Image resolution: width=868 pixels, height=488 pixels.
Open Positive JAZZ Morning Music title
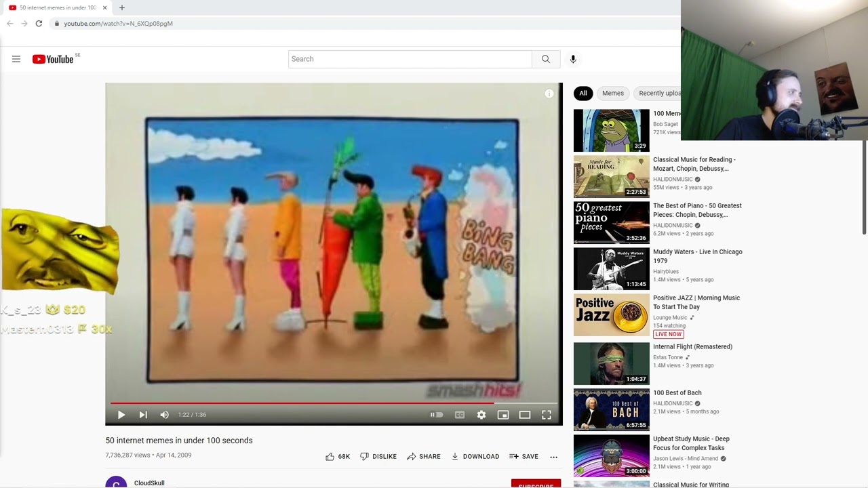point(696,302)
